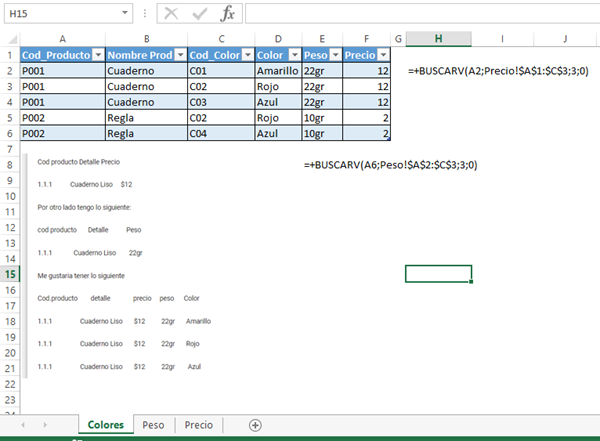Click cell D6 containing Azul
Image resolution: width=600 pixels, height=441 pixels.
pos(278,134)
